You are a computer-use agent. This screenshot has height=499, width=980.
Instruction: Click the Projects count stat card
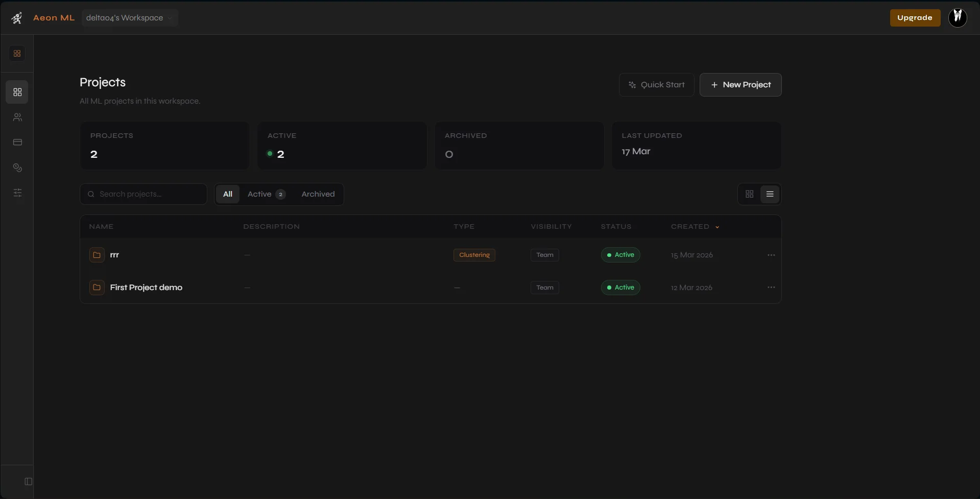[x=164, y=146]
